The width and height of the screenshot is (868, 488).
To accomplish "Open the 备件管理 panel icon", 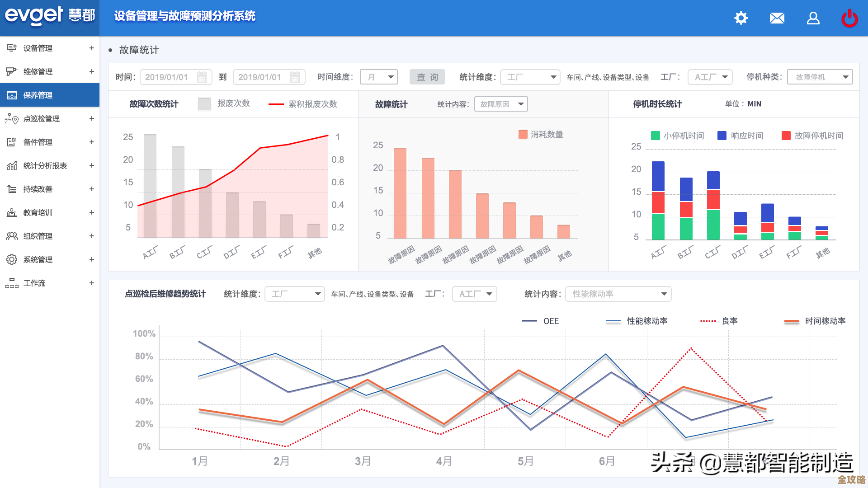I will click(12, 142).
